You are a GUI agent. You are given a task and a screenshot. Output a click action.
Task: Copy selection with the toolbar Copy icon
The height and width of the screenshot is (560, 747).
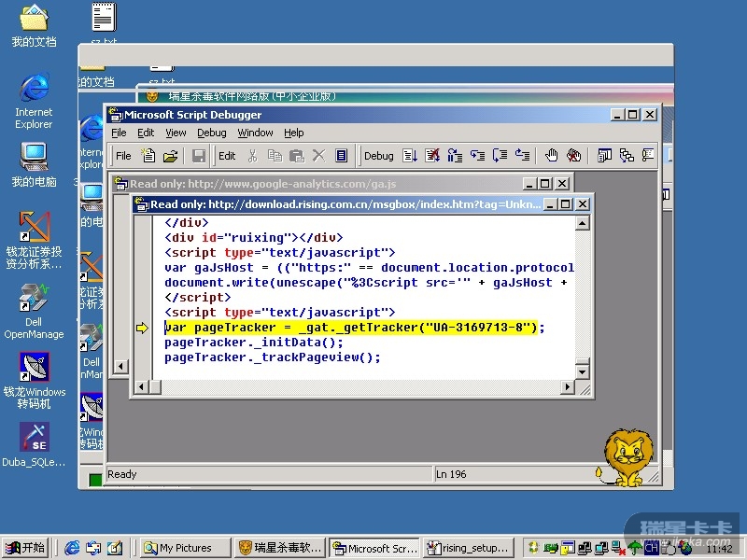[x=275, y=155]
